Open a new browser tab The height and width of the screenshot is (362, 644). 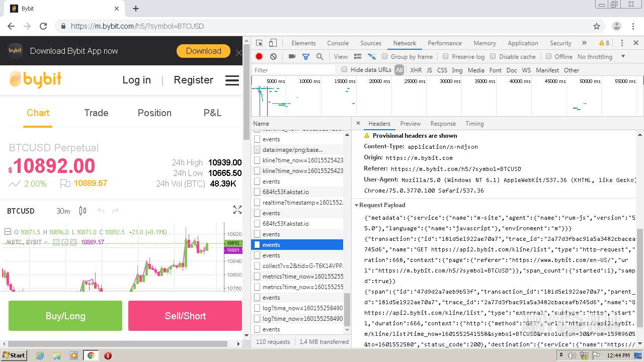136,9
